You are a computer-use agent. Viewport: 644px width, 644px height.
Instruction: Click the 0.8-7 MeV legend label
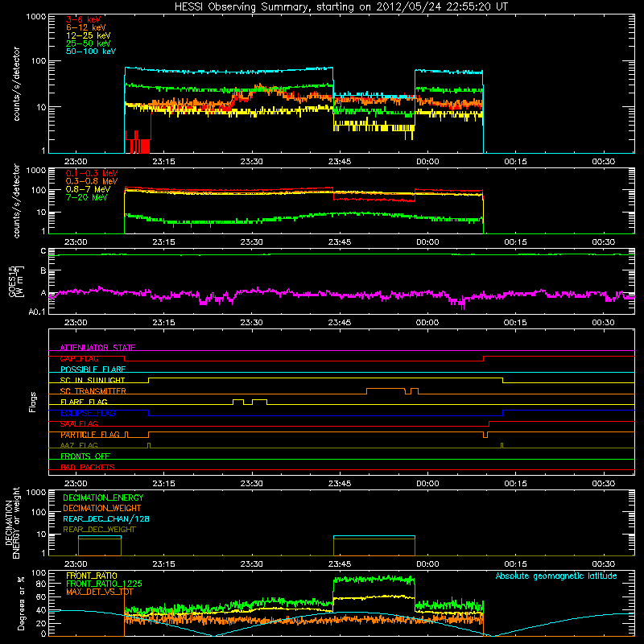click(88, 189)
